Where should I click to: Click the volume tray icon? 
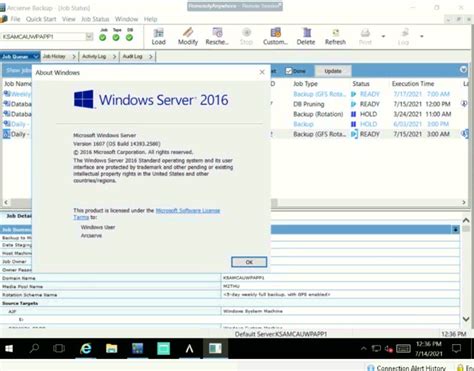coord(389,349)
